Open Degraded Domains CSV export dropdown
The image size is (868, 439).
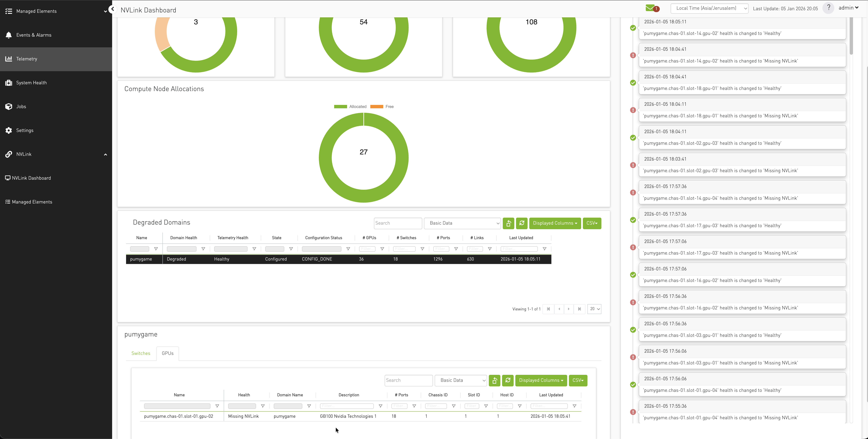click(x=592, y=223)
